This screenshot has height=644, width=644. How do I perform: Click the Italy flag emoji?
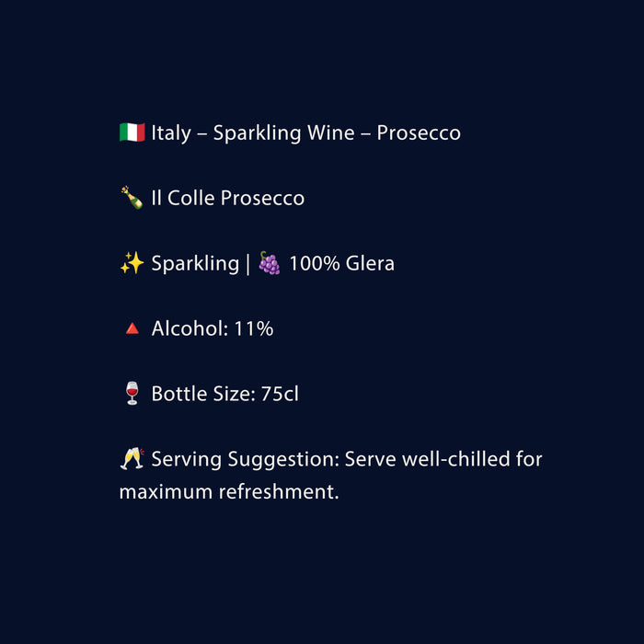pos(132,132)
